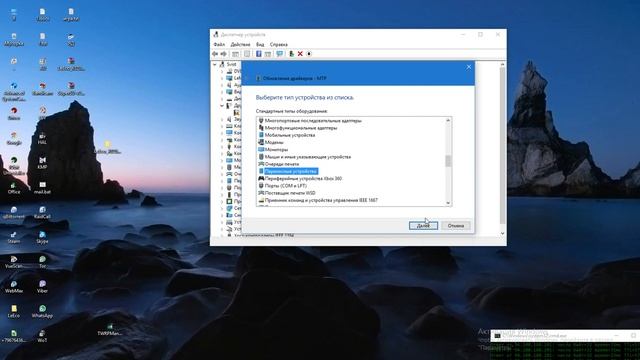Toggle the console tree toolbar icon
Screen dimensions: 640x360
coord(236,54)
